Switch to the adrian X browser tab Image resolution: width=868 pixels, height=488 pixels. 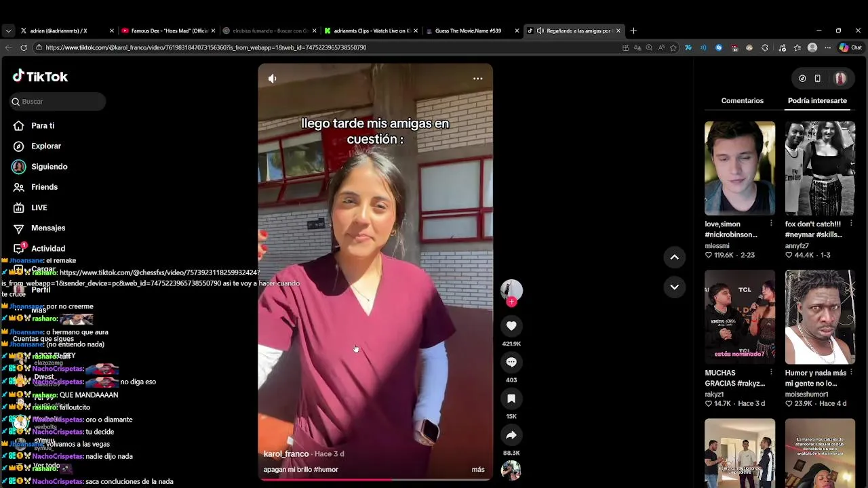click(x=66, y=30)
